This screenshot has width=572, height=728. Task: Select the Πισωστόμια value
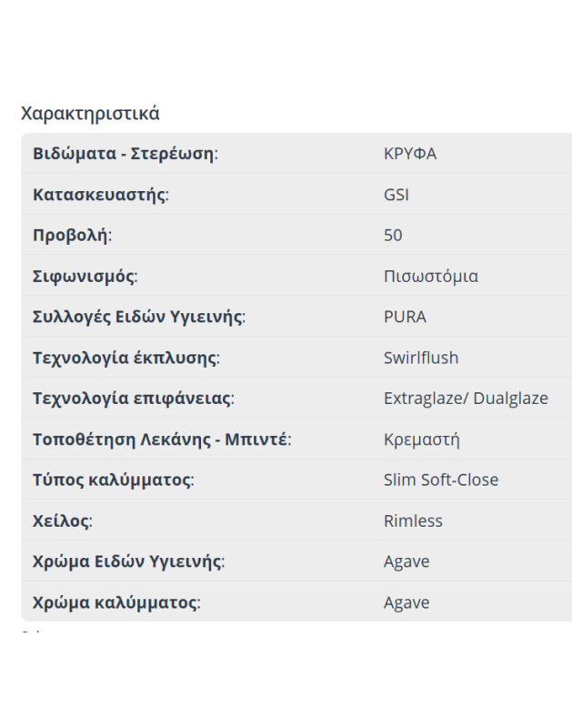coord(431,277)
